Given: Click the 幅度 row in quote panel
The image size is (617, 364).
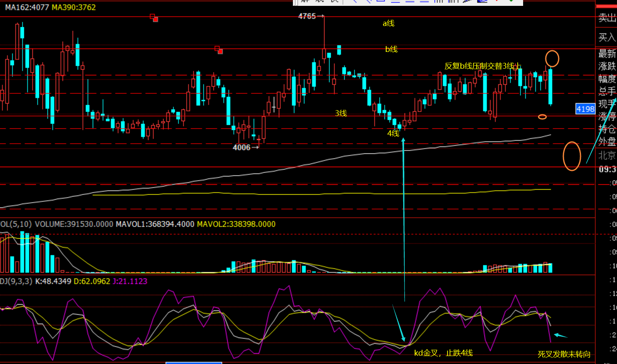Looking at the screenshot, I should click(x=607, y=79).
